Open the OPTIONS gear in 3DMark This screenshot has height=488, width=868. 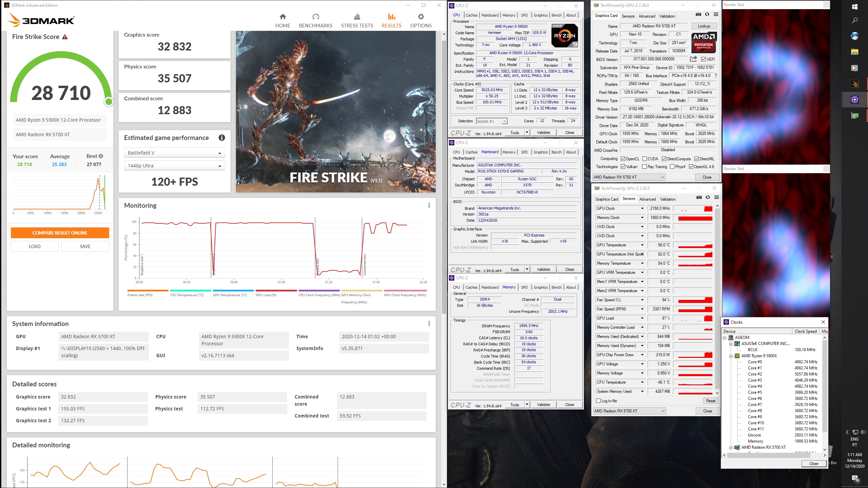click(421, 21)
